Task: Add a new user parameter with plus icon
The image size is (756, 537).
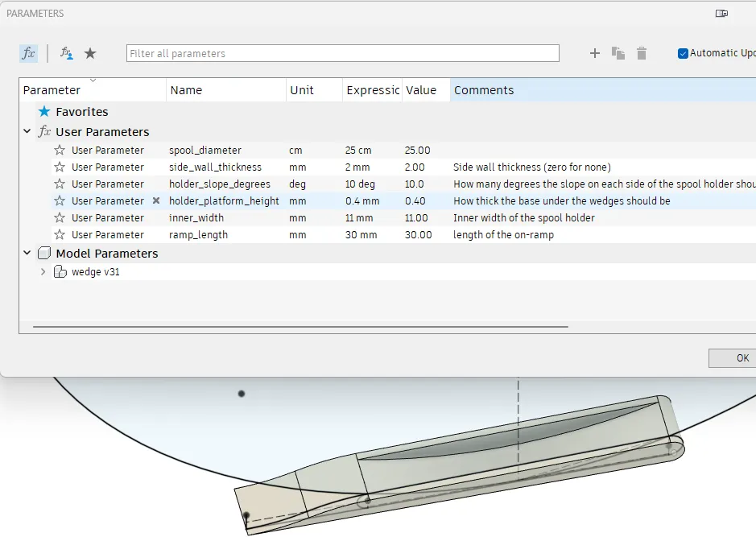Action: (595, 53)
